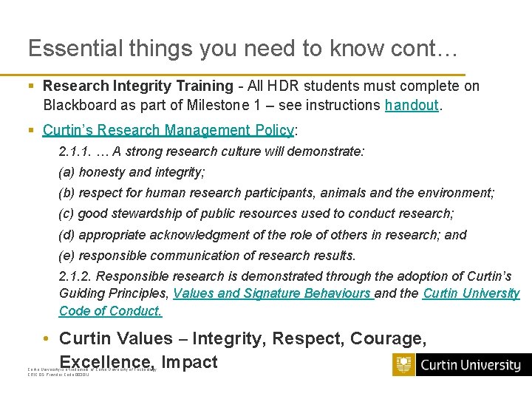The height and width of the screenshot is (399, 532).
Task: Click the Curtin University wordmark
Action: coord(471,365)
